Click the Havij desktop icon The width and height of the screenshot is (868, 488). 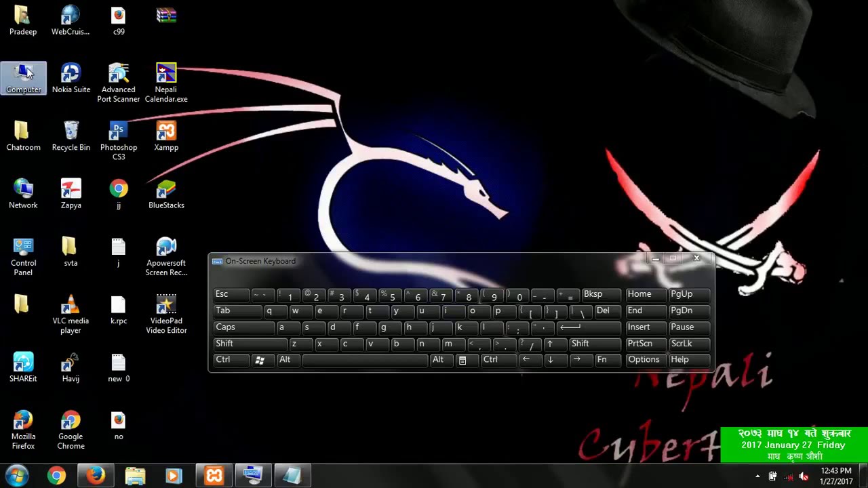pos(71,367)
